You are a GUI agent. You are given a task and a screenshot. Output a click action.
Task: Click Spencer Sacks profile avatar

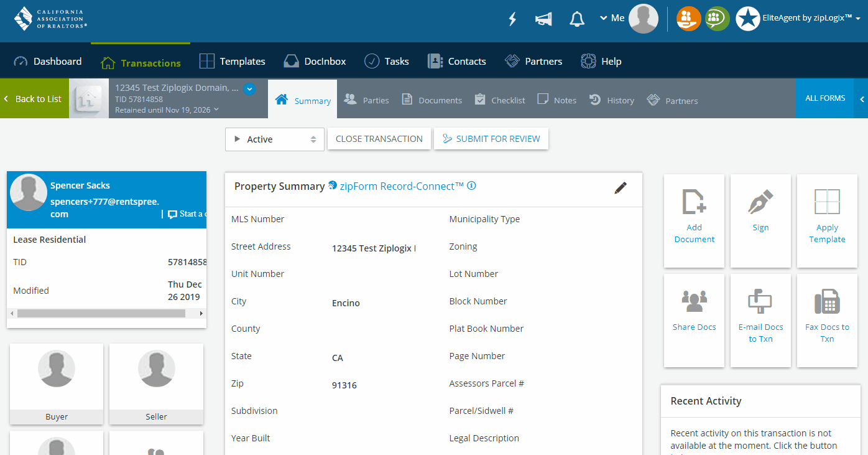pos(29,192)
